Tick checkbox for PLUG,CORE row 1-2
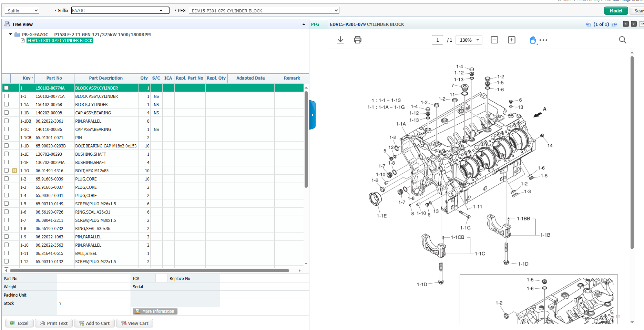The height and width of the screenshot is (330, 644). (6, 179)
